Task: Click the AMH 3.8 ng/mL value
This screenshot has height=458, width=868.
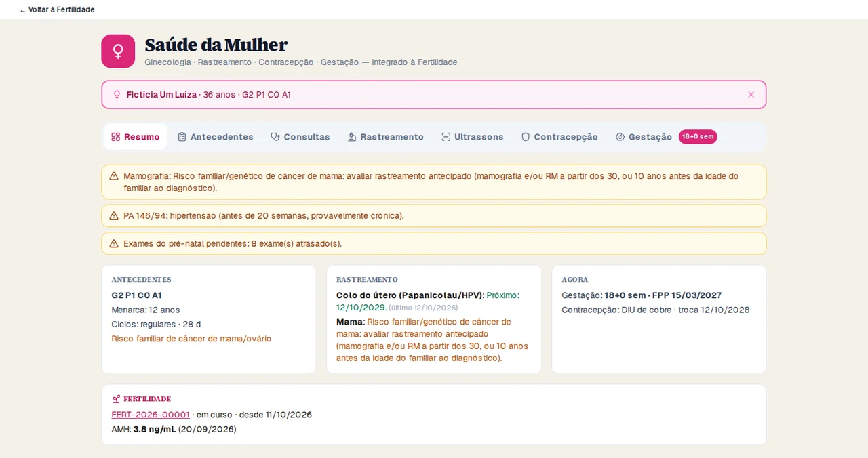Action: (154, 429)
